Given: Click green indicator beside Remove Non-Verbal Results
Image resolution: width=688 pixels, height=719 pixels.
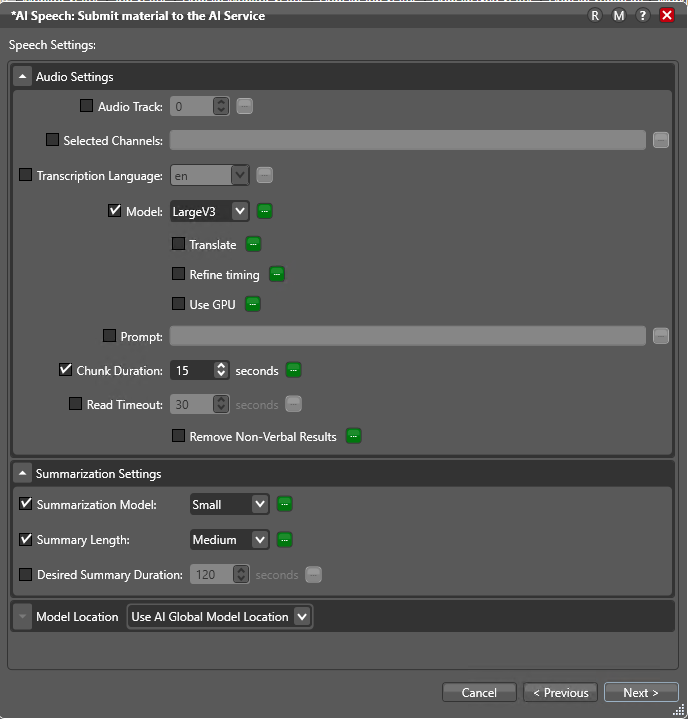Looking at the screenshot, I should click(354, 436).
